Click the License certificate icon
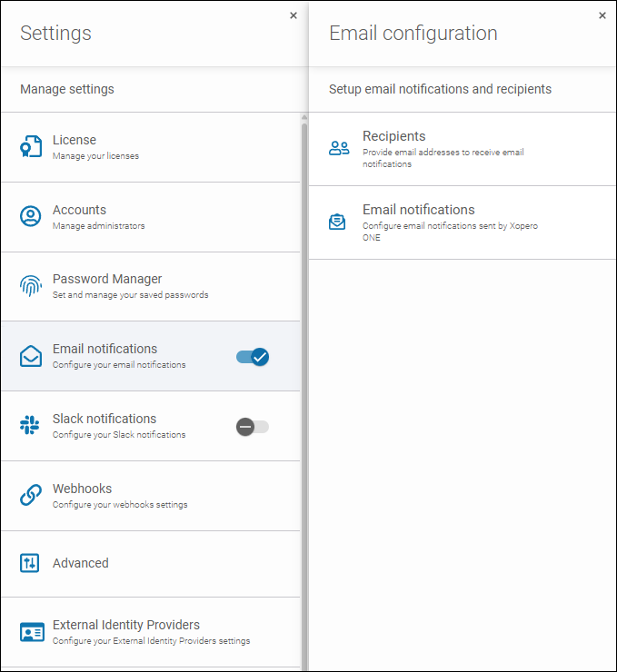This screenshot has width=617, height=672. [x=31, y=146]
